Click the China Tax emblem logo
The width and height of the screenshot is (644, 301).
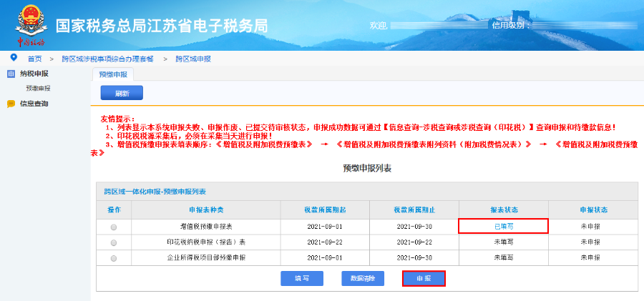(x=31, y=24)
